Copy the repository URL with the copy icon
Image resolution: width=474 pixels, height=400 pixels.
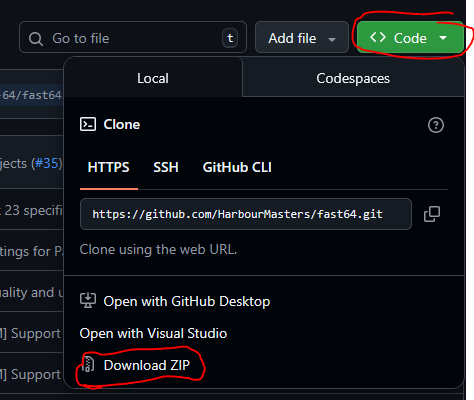[432, 214]
